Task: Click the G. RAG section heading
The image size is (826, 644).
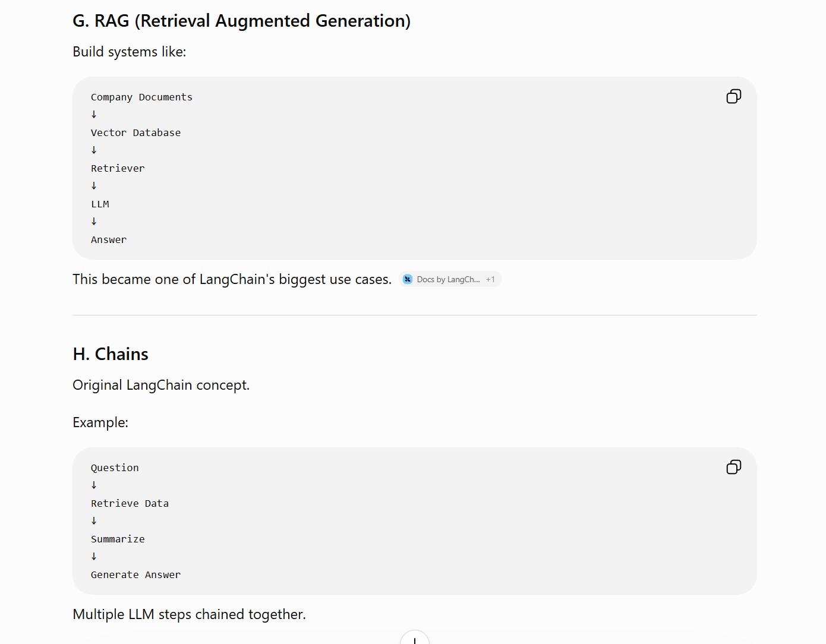Action: 241,21
